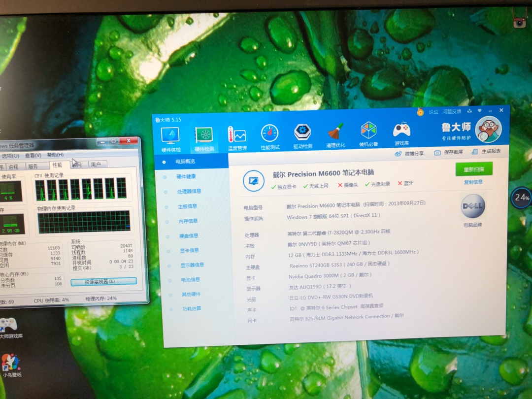The width and height of the screenshot is (532, 399).
Task: Click the 独立显卡 status label
Action: click(284, 187)
